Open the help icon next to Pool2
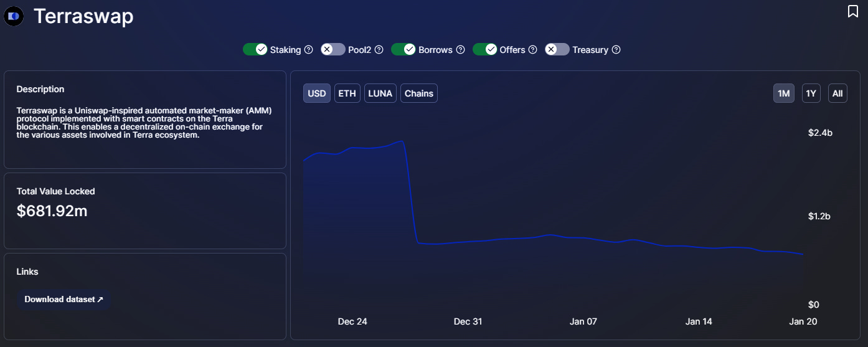 379,50
